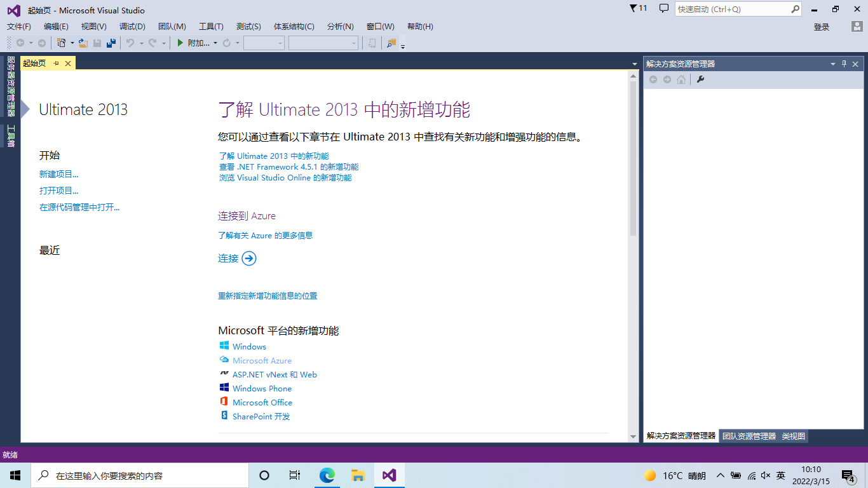
Task: Switch to the 团队资源管理器 tab
Action: pos(749,436)
